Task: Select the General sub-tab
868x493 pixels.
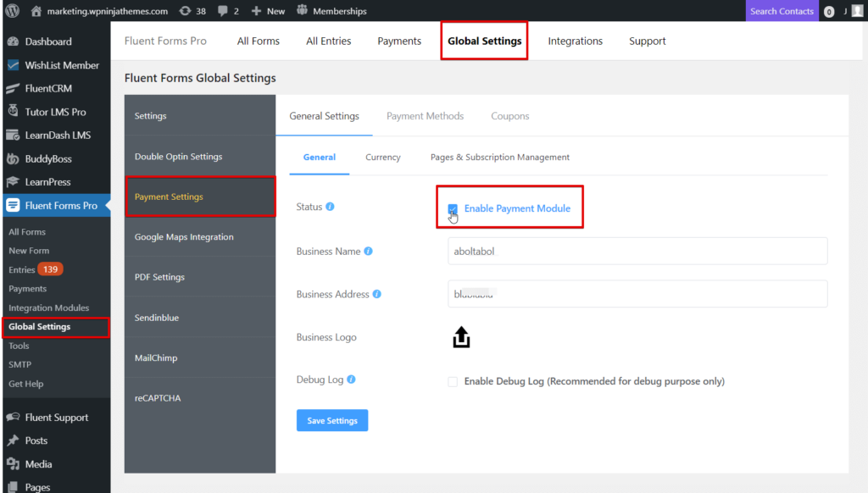Action: 320,158
